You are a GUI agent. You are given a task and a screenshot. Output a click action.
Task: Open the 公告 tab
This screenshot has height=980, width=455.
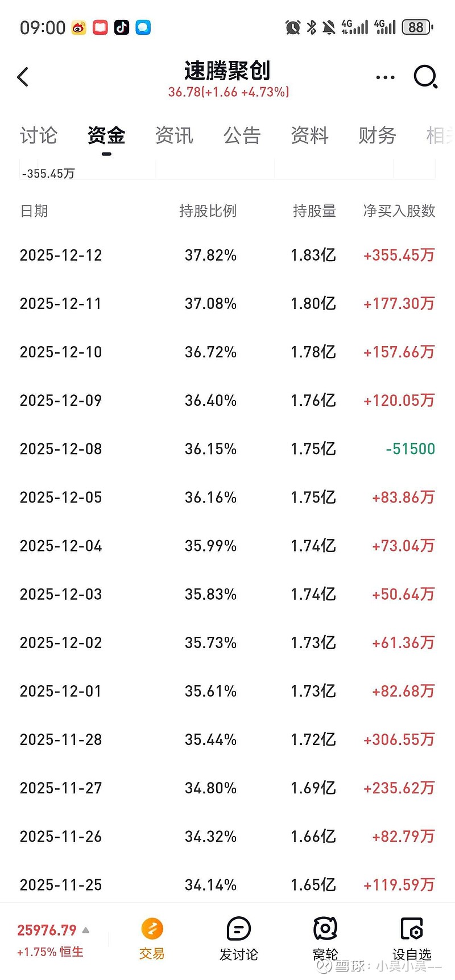coord(242,135)
